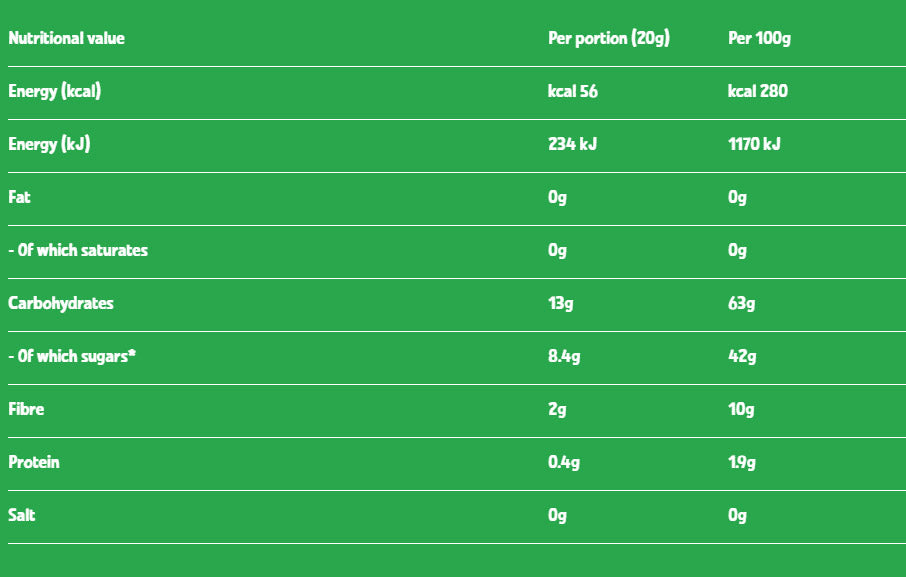This screenshot has width=906, height=577.
Task: Click the '234 kJ' value
Action: tap(572, 145)
